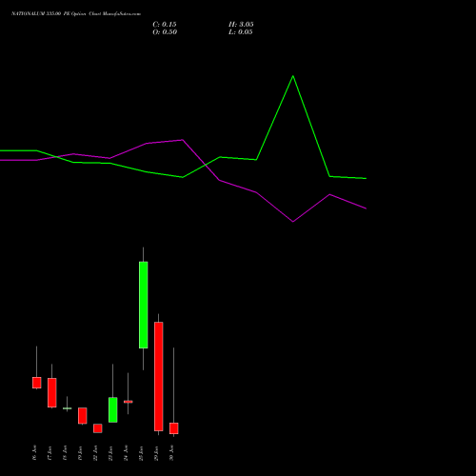476x476 pixels.
Task: Click the date axis label starting with 16
Action: click(x=34, y=453)
